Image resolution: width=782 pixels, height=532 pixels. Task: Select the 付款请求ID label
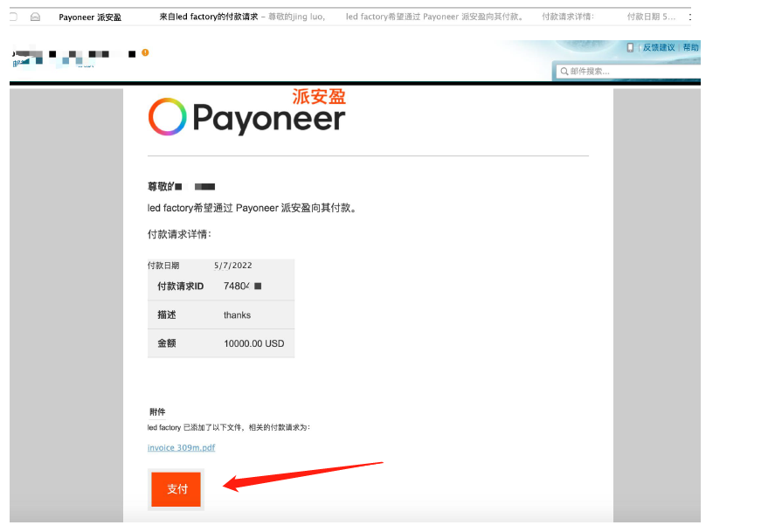[181, 287]
